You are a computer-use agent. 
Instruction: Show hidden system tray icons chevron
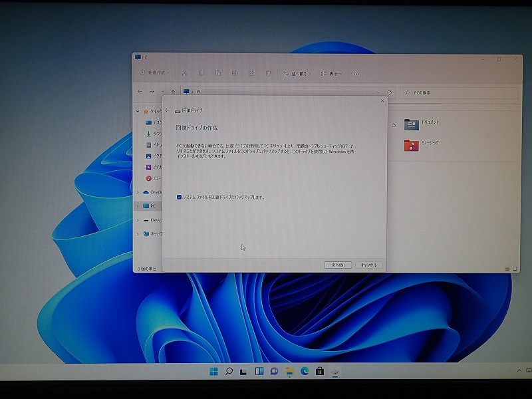519,370
